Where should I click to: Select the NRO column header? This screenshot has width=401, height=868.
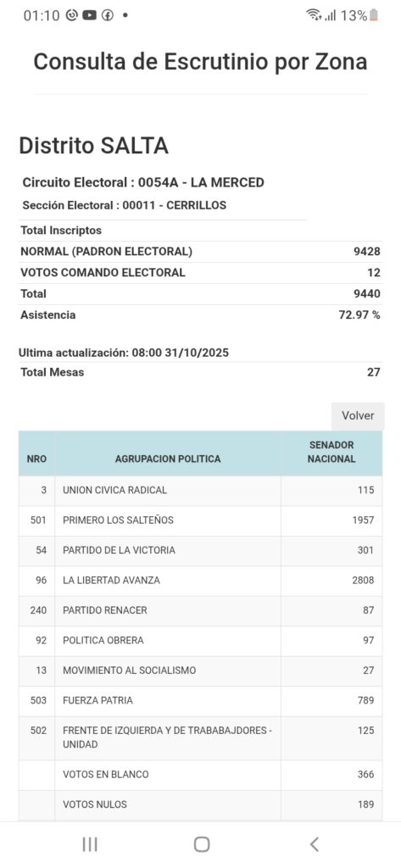click(36, 459)
